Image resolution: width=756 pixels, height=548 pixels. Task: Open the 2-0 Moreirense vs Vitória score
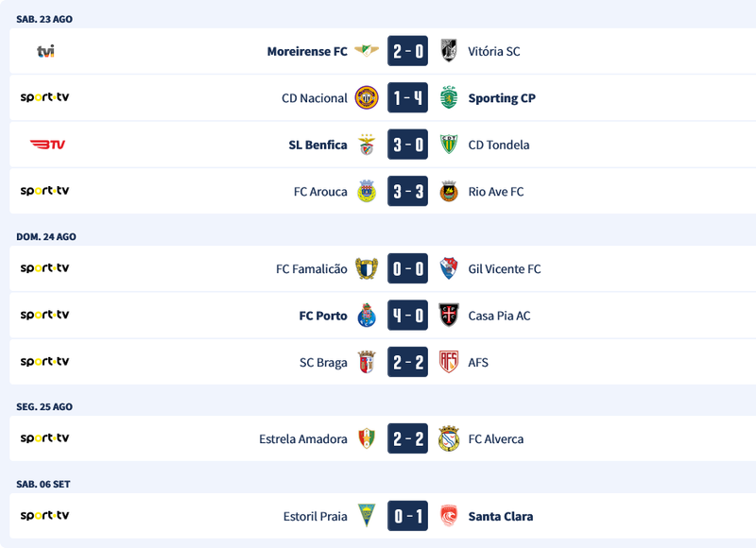coord(407,51)
